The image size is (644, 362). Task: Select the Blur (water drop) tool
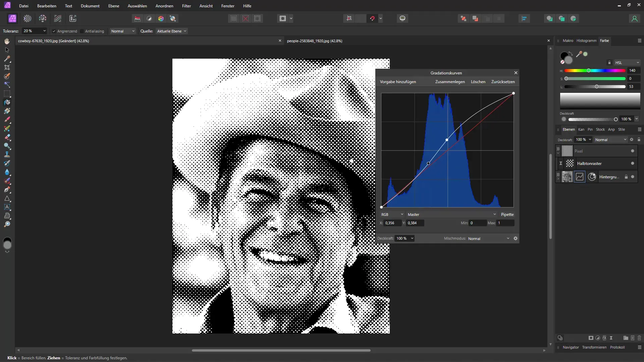tap(7, 172)
